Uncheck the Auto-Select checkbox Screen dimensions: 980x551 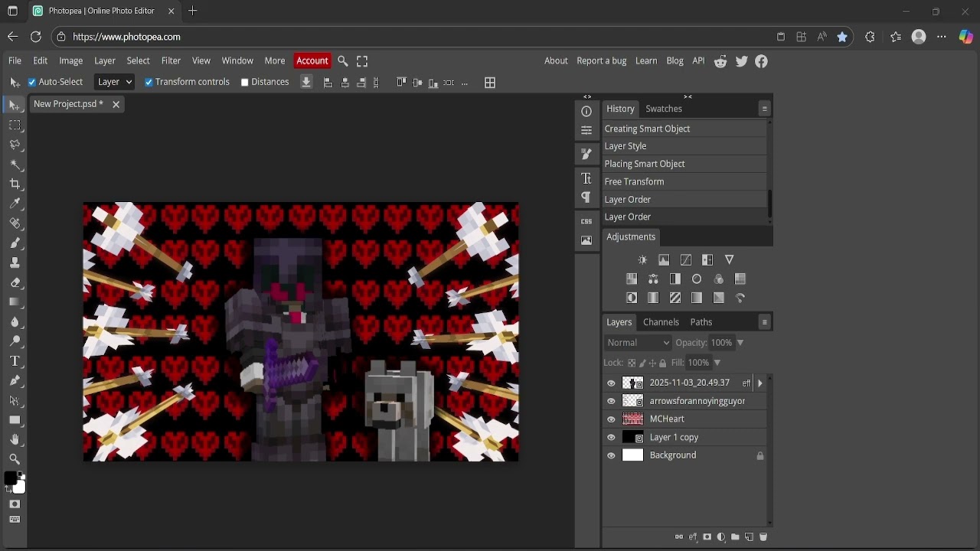point(32,82)
